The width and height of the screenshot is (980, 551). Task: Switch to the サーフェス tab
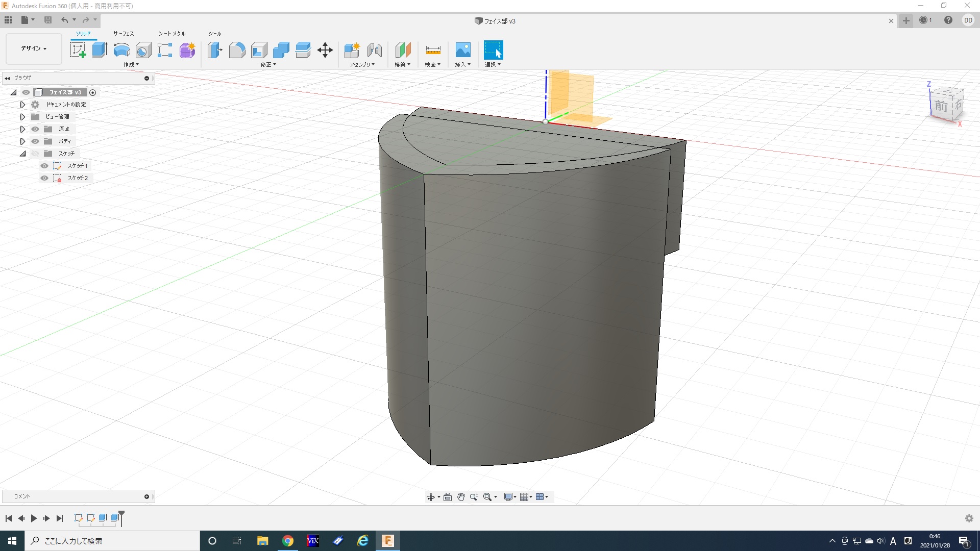(124, 33)
